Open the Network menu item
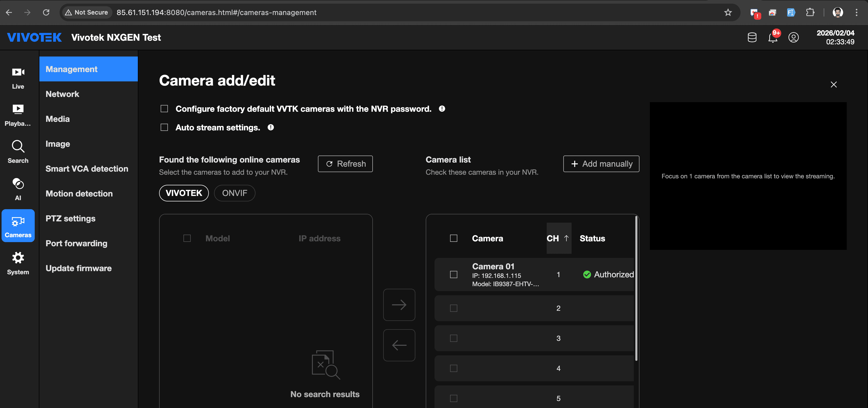This screenshot has height=408, width=868. click(62, 94)
